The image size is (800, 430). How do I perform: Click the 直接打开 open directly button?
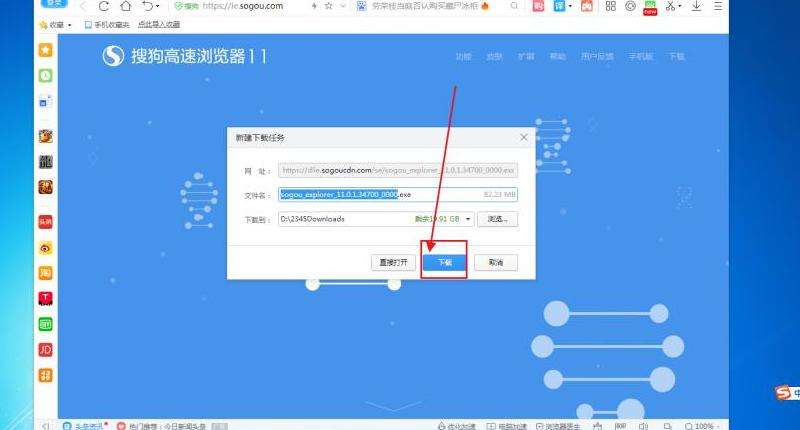tap(393, 263)
